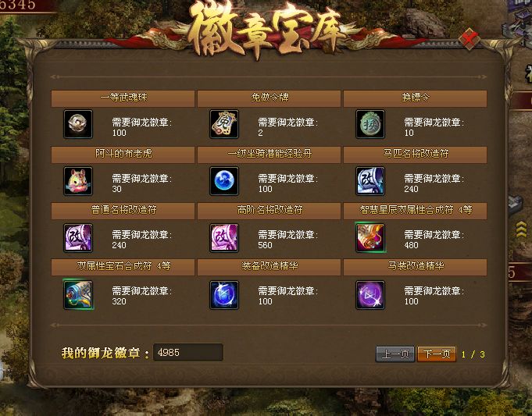Select the purple 普通名将改造符 icon
532x416 pixels.
77,238
